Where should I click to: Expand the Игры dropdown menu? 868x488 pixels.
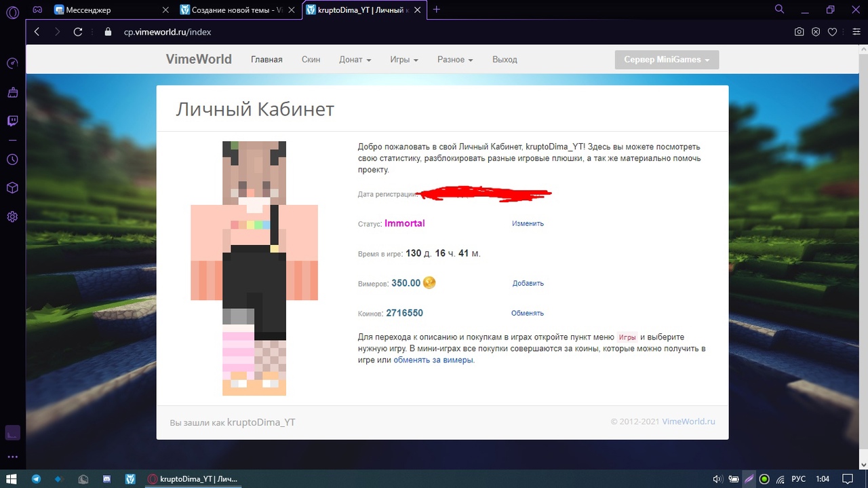(404, 60)
